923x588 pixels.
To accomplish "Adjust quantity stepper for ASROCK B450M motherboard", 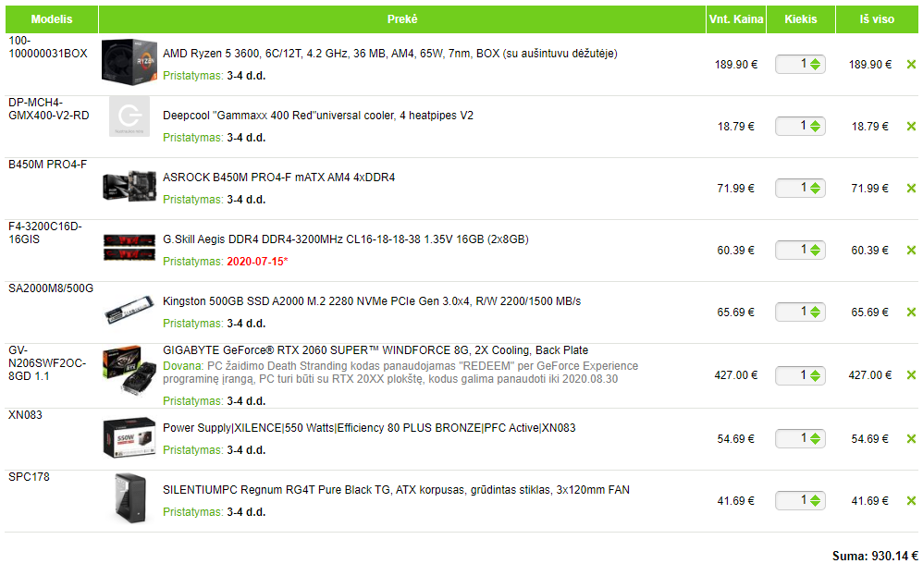I will click(816, 188).
